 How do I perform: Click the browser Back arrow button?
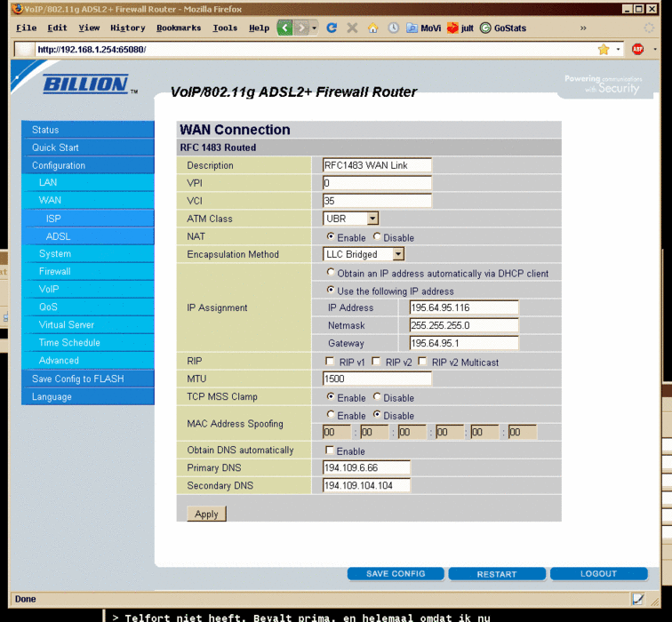(x=284, y=28)
